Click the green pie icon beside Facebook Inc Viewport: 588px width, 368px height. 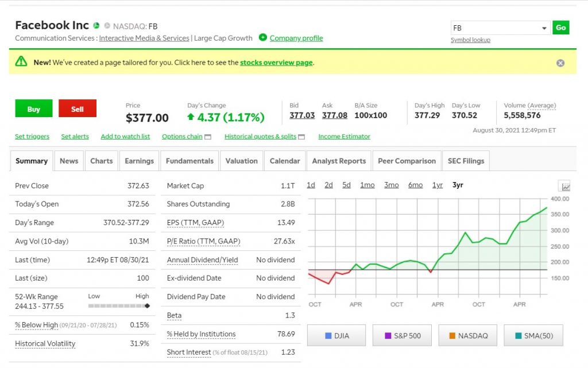[x=96, y=25]
